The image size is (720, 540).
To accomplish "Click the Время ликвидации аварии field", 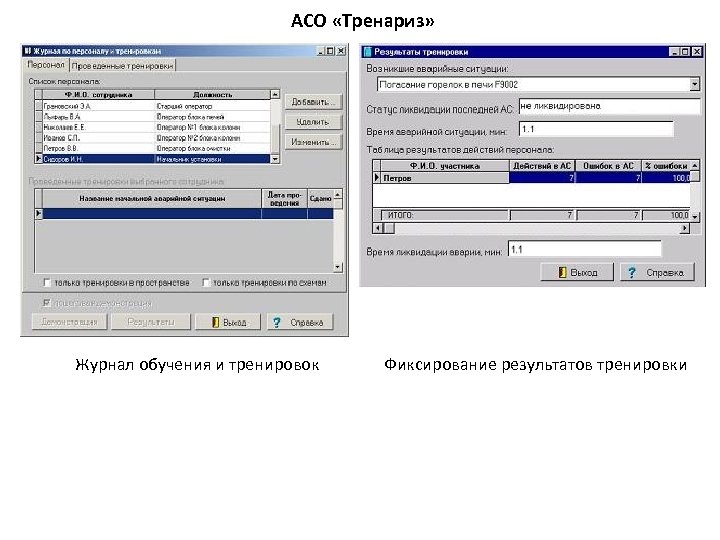I will pyautogui.click(x=585, y=249).
